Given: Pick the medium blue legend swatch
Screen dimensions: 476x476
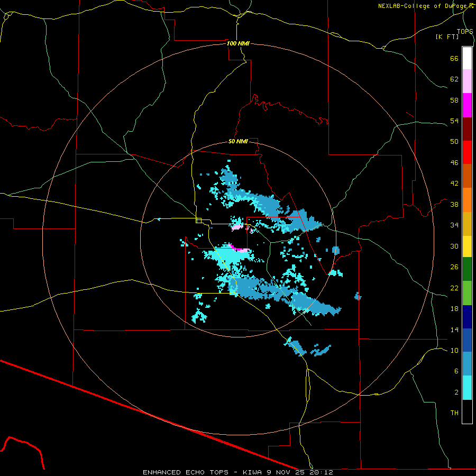Looking at the screenshot, I should (467, 340).
